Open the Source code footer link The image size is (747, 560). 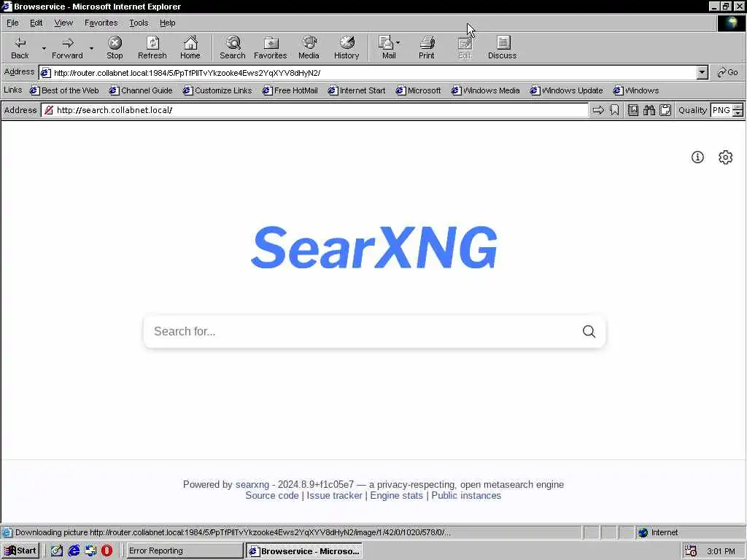tap(272, 496)
